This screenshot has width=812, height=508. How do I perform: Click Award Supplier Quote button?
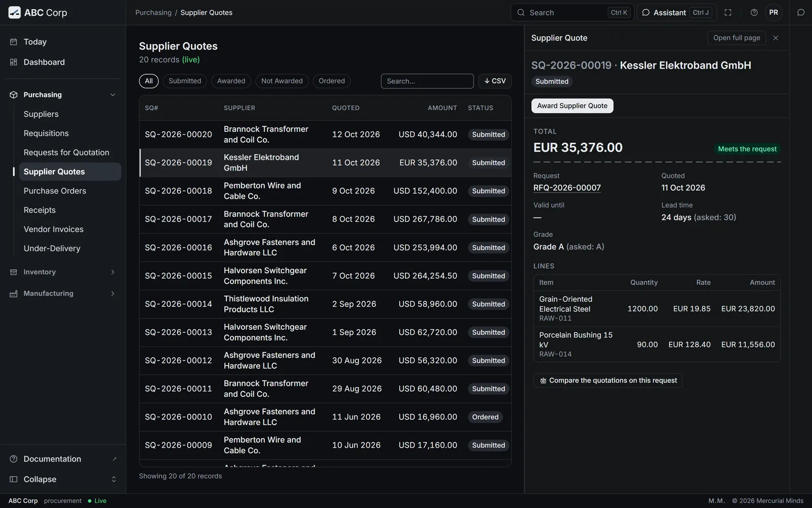(572, 106)
